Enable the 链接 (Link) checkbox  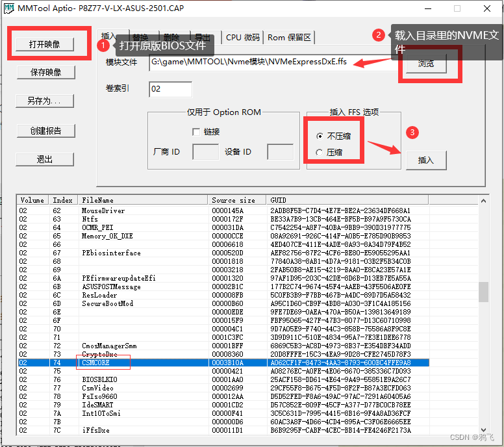pos(195,132)
